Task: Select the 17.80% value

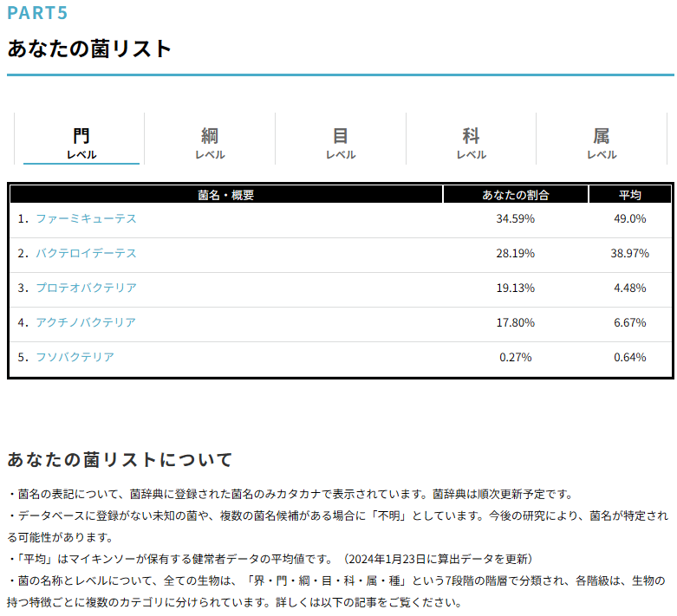Action: (x=516, y=322)
